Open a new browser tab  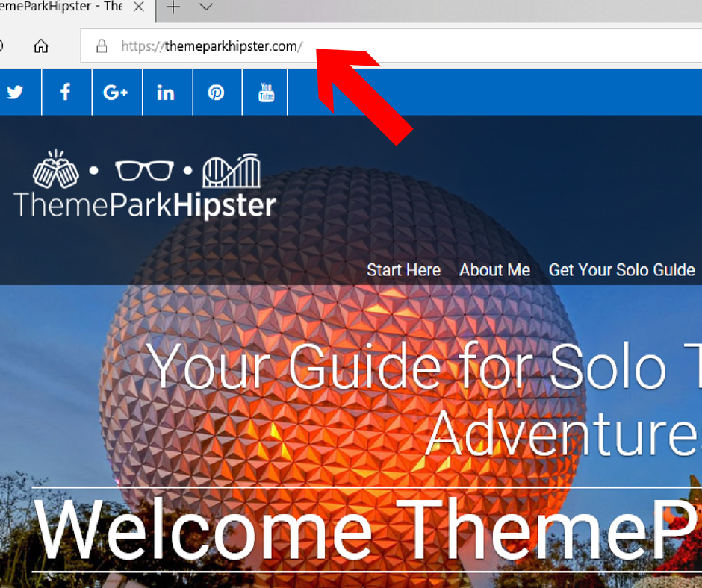(x=173, y=7)
